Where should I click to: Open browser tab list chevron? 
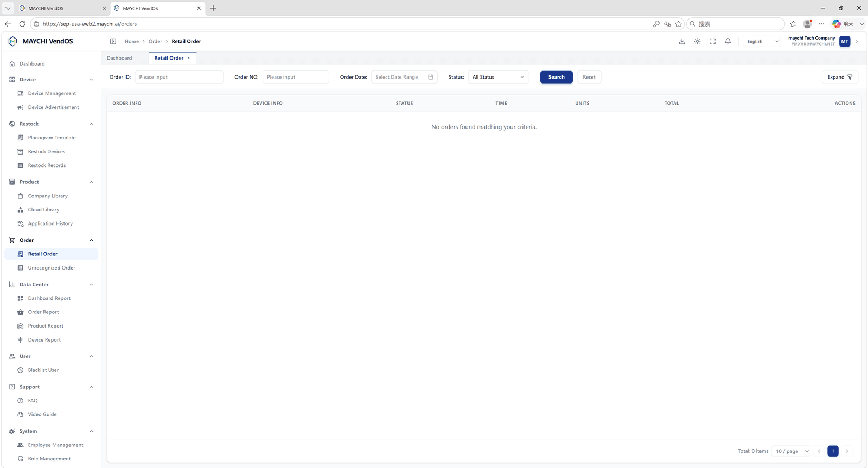click(x=8, y=8)
